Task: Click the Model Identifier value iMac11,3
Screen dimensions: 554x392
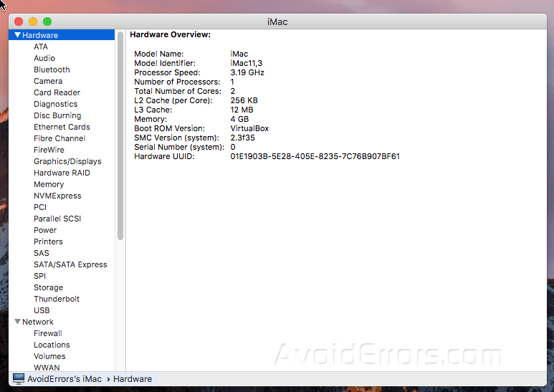Action: coord(247,63)
